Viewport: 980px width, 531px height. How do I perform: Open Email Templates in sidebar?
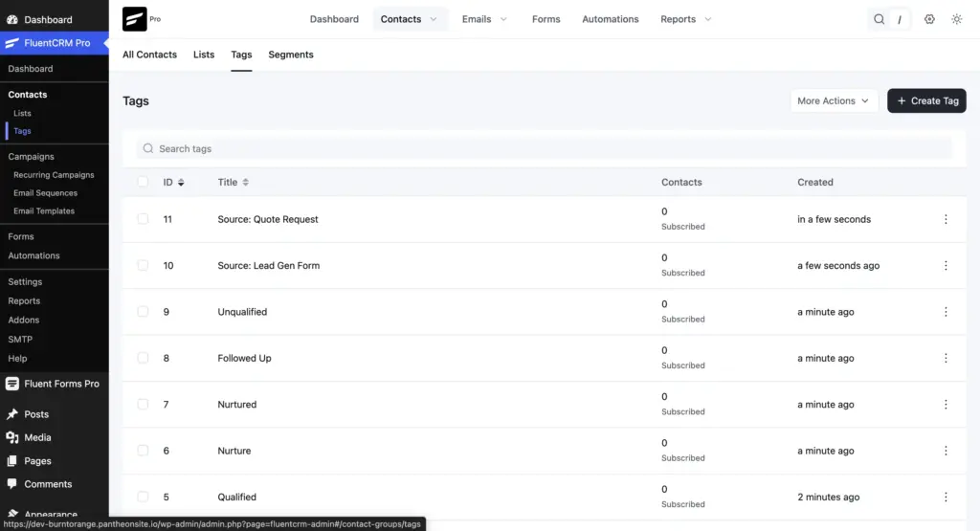click(44, 211)
